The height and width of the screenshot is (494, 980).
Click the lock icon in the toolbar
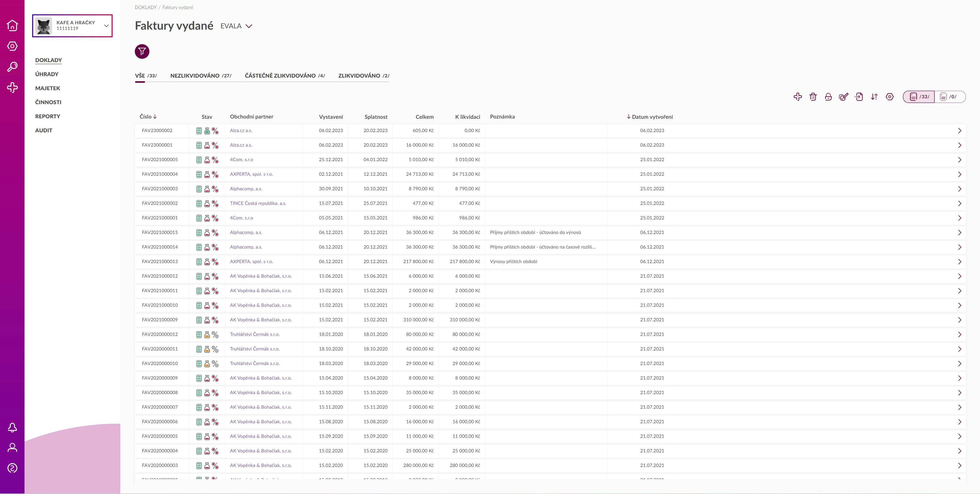(828, 97)
